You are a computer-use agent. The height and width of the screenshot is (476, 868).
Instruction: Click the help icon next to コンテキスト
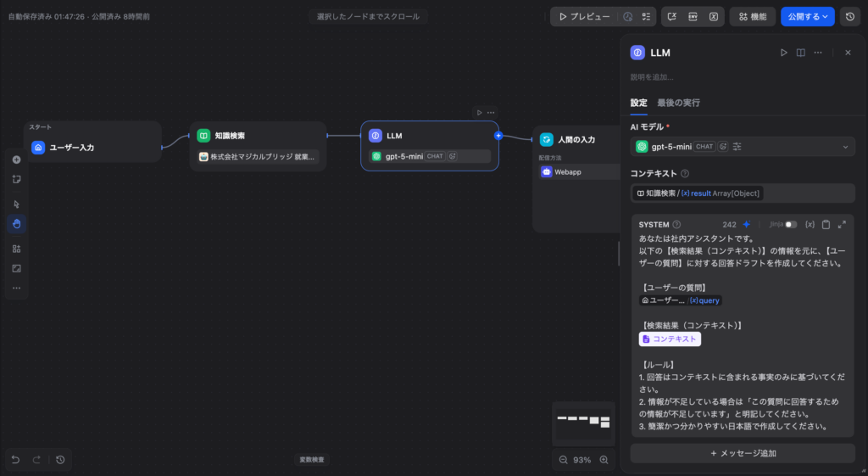coord(685,173)
